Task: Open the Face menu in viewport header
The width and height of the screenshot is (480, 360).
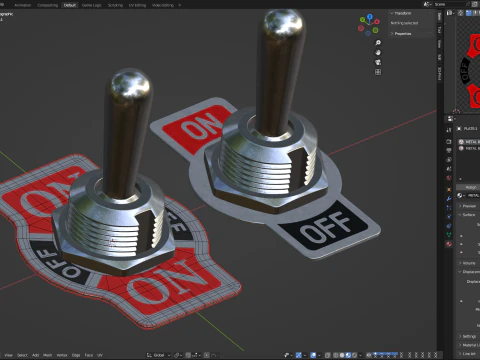Action: click(x=88, y=355)
